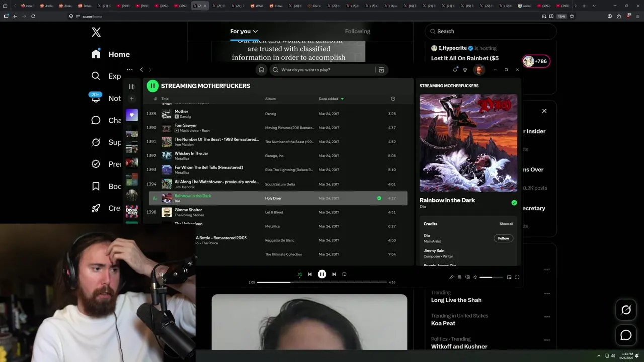Switch to the Following tab
The width and height of the screenshot is (644, 362).
pyautogui.click(x=357, y=31)
